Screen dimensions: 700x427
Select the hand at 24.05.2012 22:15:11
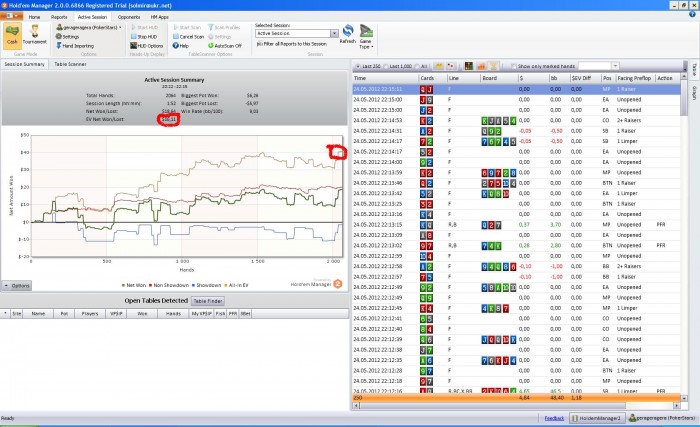[x=517, y=89]
